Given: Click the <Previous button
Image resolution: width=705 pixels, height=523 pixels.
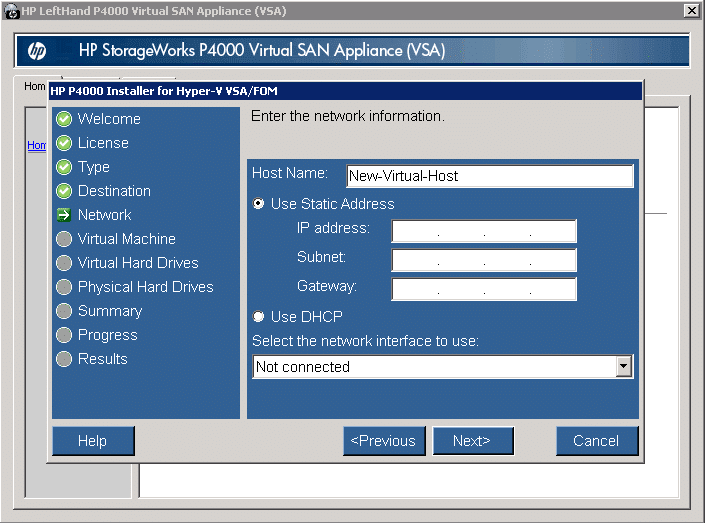Looking at the screenshot, I should [x=384, y=441].
